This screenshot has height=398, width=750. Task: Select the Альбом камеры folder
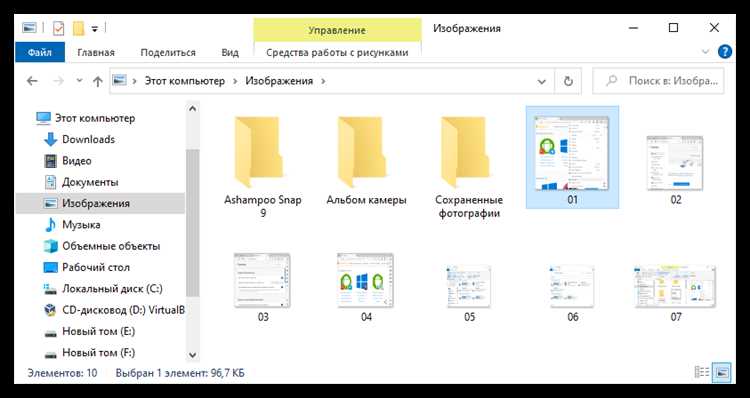click(366, 161)
